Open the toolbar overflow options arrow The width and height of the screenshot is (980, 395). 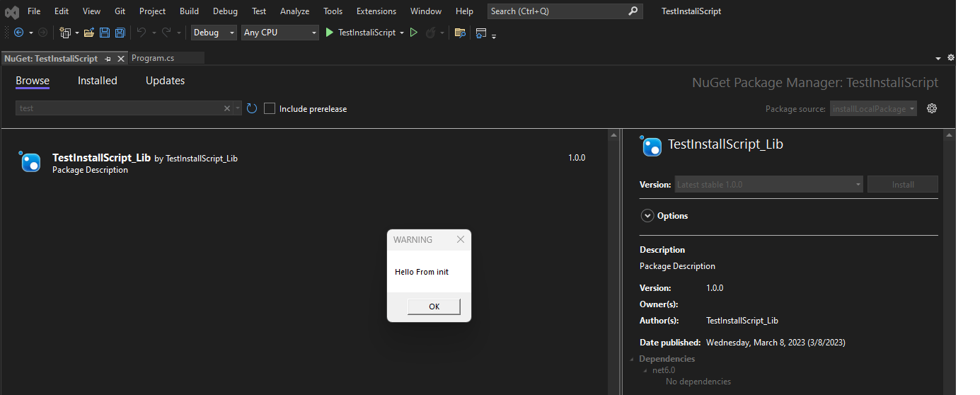click(494, 35)
